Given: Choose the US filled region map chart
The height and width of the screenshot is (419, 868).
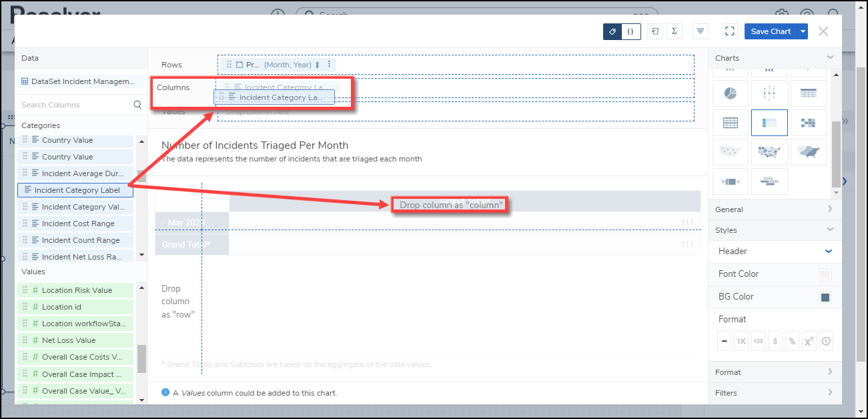Looking at the screenshot, I should coord(808,152).
